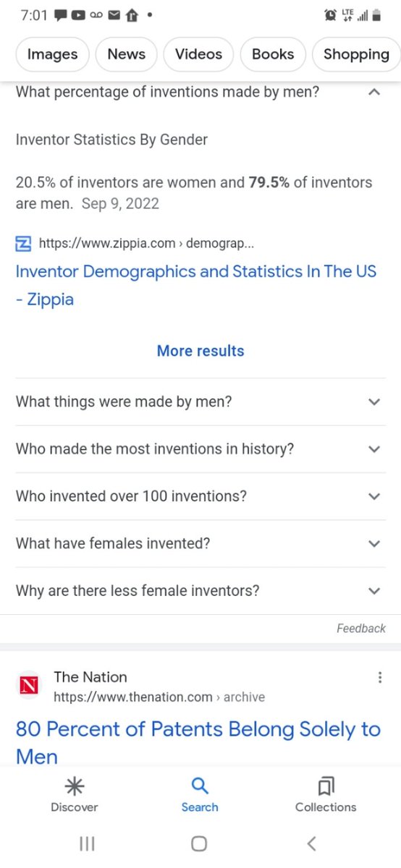
Task: Switch to the Images filter tab
Action: [x=52, y=54]
